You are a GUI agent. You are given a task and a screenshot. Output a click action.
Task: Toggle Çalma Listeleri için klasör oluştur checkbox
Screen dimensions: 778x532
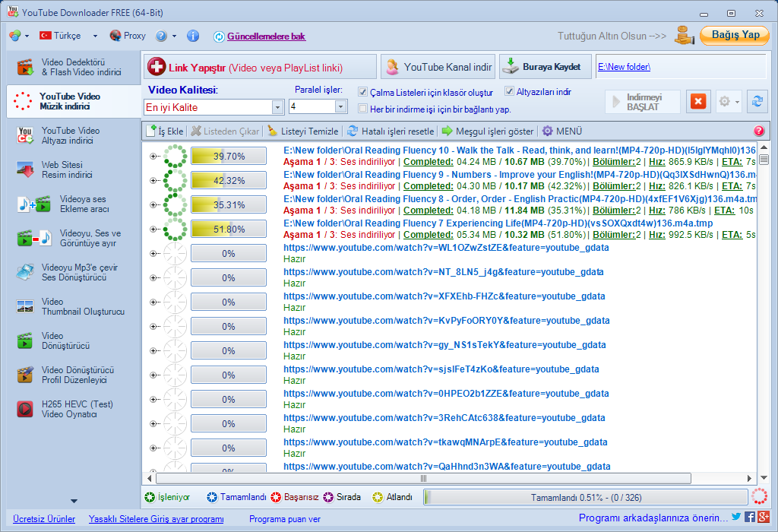[362, 92]
